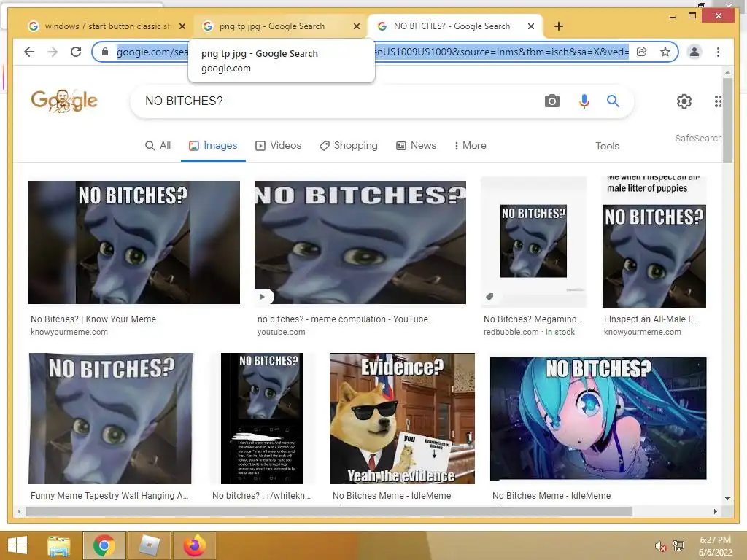Viewport: 747px width, 560px height.
Task: Open 'No Bitches? | Know Your Meme' link
Action: (93, 319)
